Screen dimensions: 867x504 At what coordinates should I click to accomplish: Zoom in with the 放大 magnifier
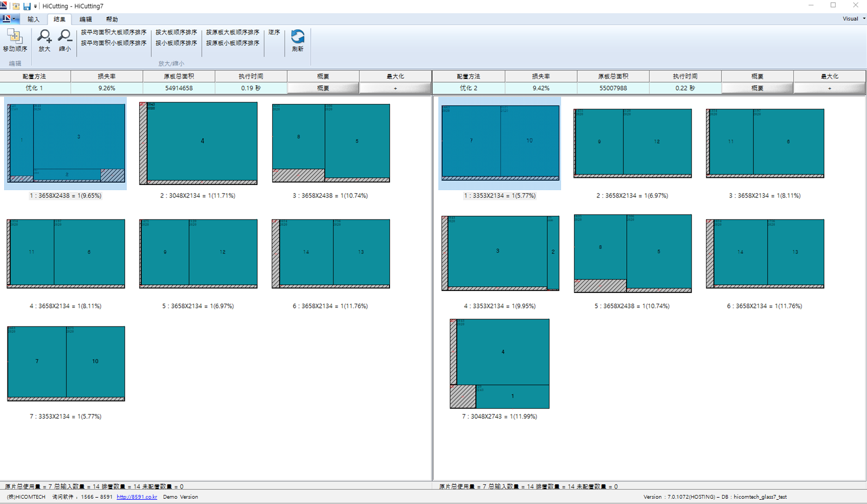pos(44,40)
